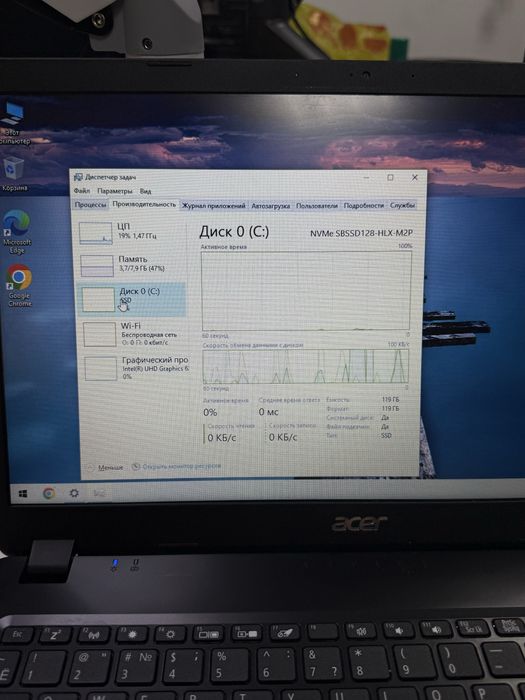
Task: Click the NVMe SBSSD128-HLX-M2P model text
Action: 361,233
